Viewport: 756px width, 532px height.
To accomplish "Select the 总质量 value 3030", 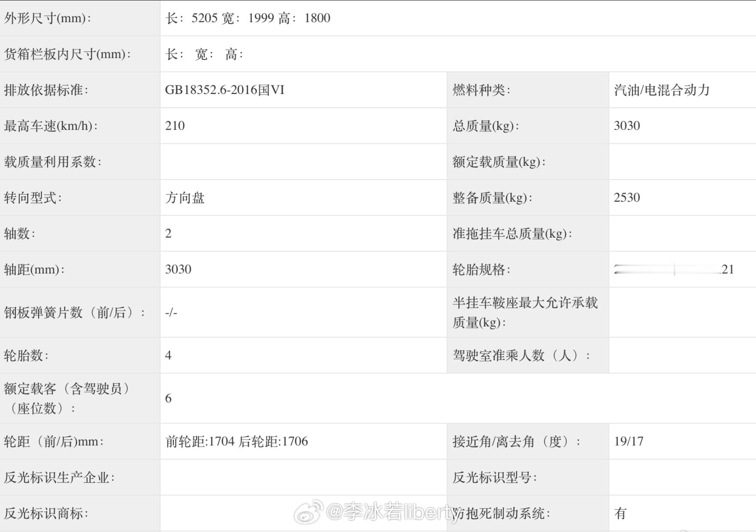I will click(x=627, y=126).
